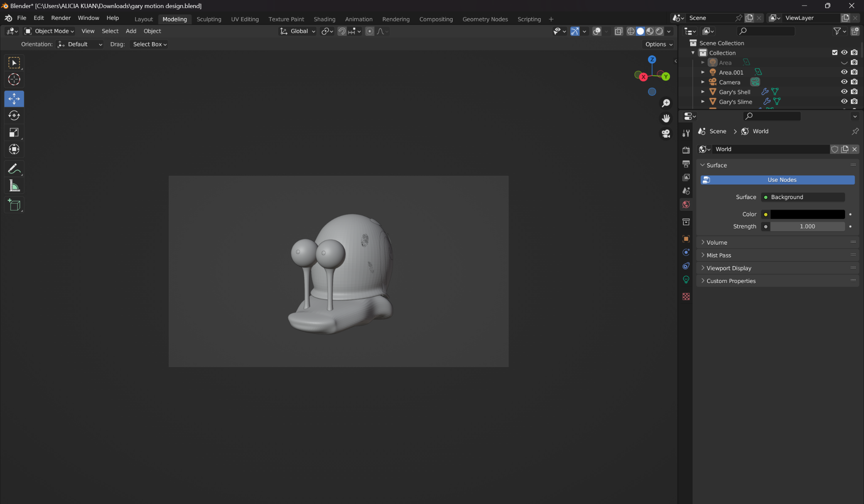Viewport: 864px width, 504px height.
Task: Open the Render properties tab
Action: pos(686,150)
